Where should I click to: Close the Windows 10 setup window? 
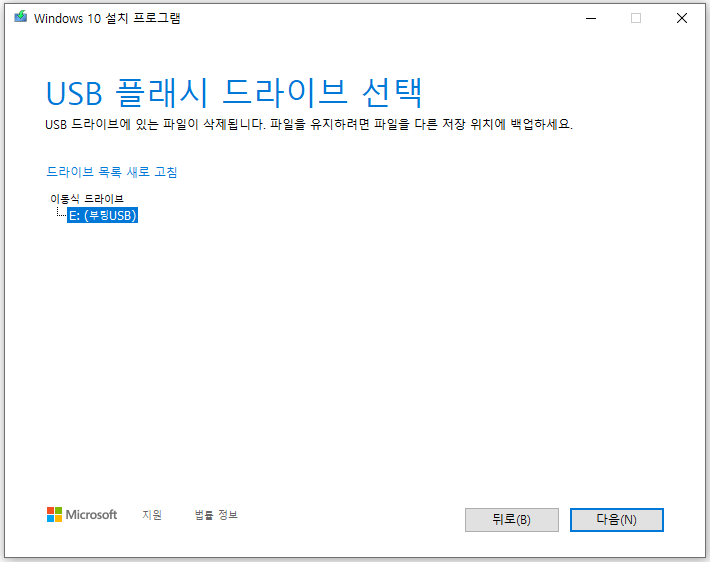(682, 18)
